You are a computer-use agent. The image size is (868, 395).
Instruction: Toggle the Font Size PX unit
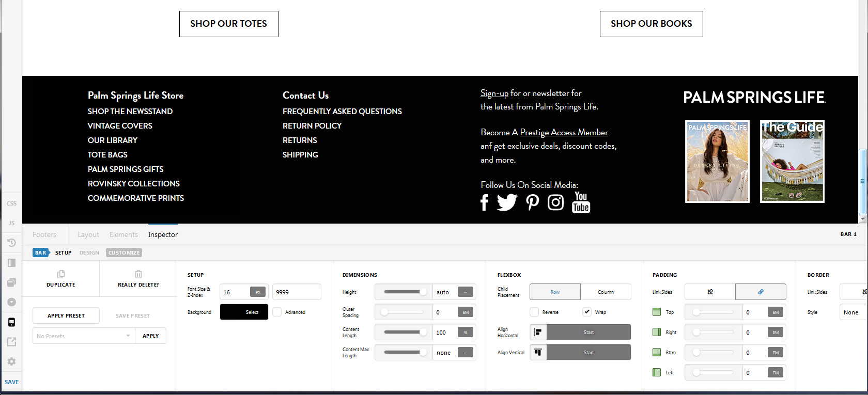coord(258,292)
